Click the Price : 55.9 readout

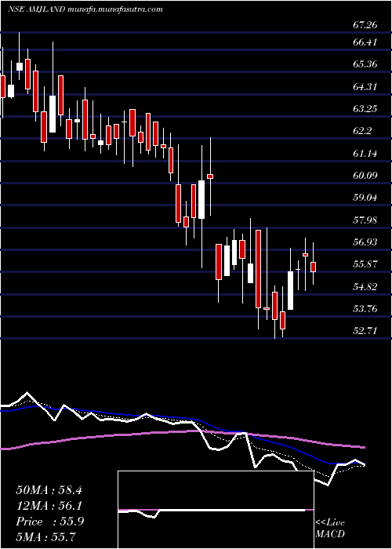(x=50, y=522)
